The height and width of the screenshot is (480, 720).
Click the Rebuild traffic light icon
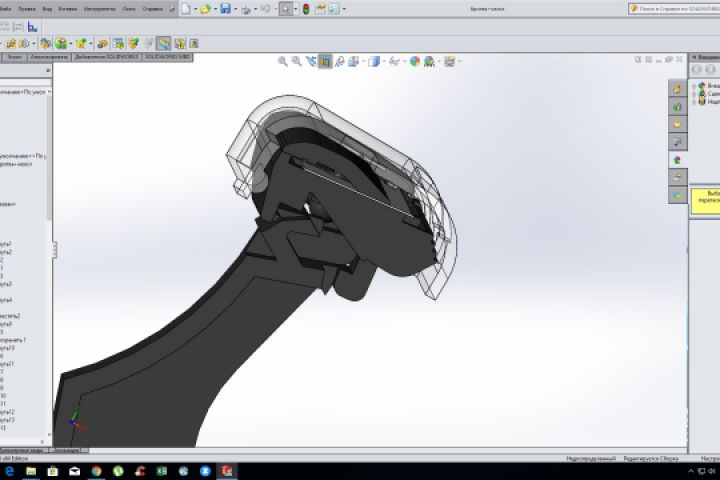[x=306, y=9]
